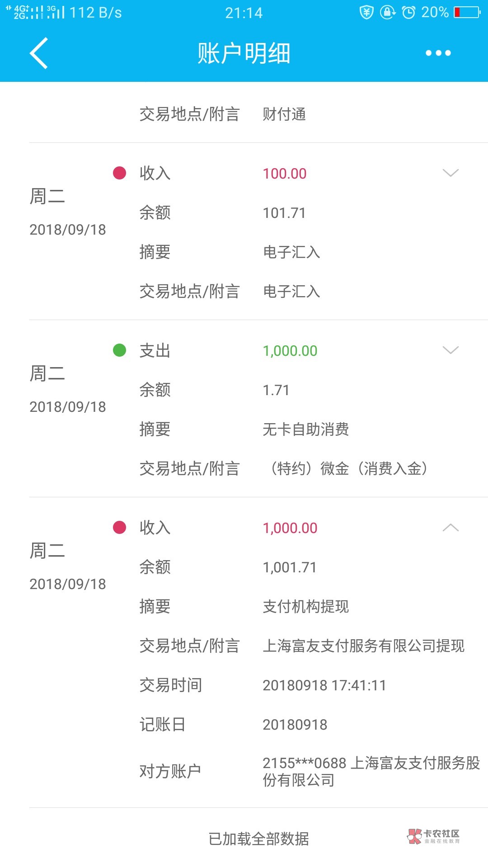Screen dimensions: 488x868
Task: Tap the battery indicator icon
Action: [x=467, y=13]
